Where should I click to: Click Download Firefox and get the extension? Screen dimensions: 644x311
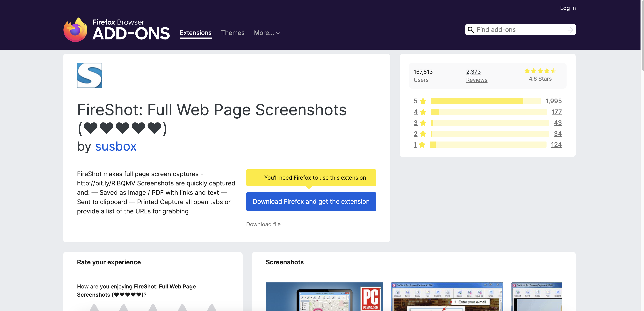[311, 202]
